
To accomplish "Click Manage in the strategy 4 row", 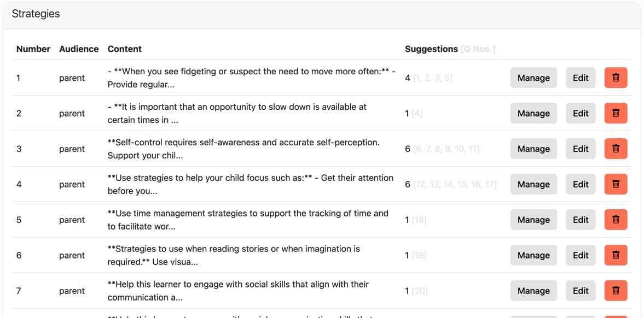I will tap(533, 184).
